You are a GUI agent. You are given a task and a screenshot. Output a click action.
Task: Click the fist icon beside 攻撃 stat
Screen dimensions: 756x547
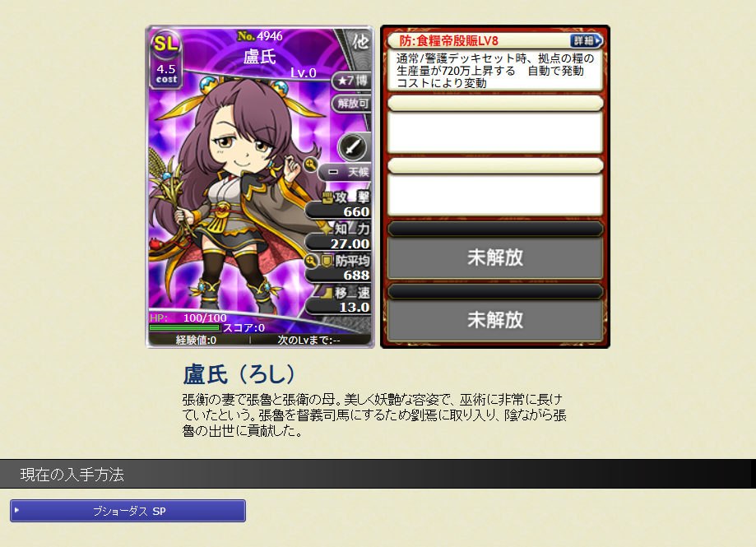tap(327, 197)
